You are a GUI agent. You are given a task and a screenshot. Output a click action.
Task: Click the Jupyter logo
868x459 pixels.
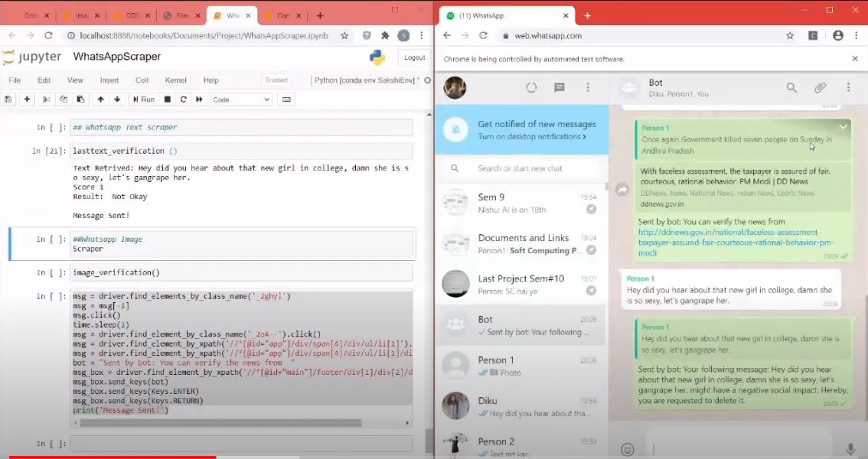(x=32, y=57)
